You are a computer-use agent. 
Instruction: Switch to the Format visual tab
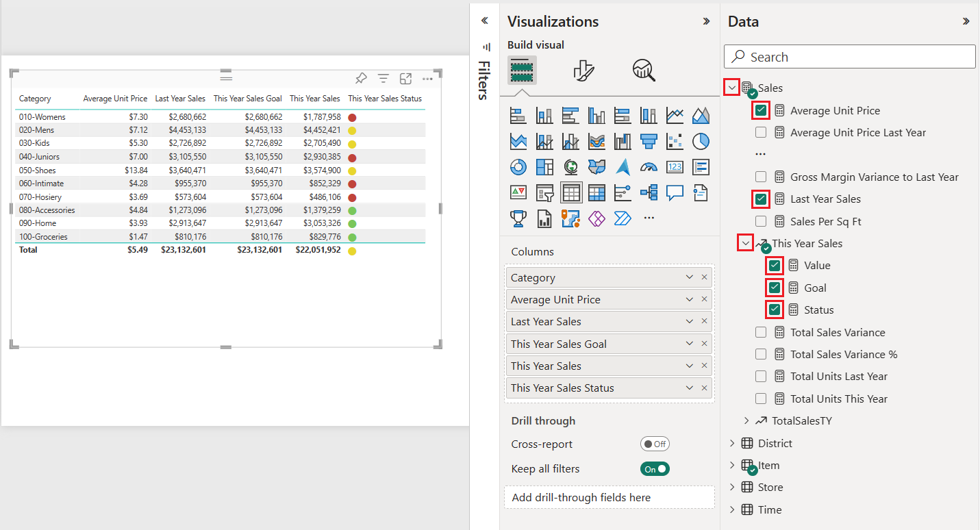tap(583, 70)
